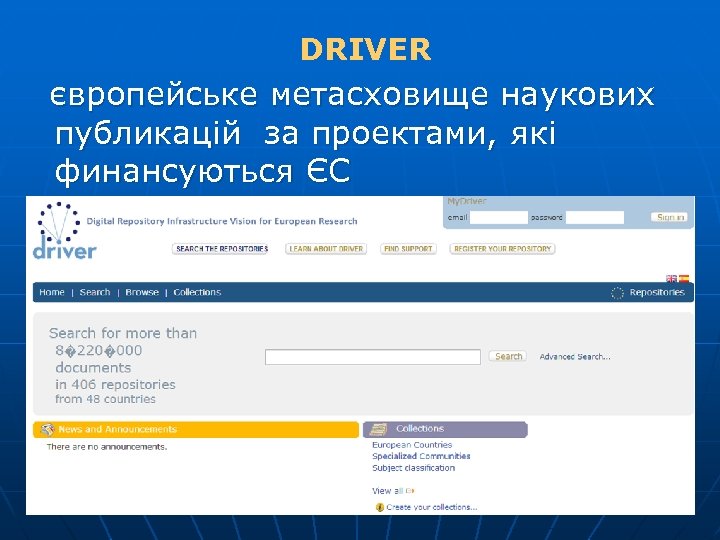Open Subject classification collection link
Viewport: 720px width, 540px height.
(x=414, y=468)
